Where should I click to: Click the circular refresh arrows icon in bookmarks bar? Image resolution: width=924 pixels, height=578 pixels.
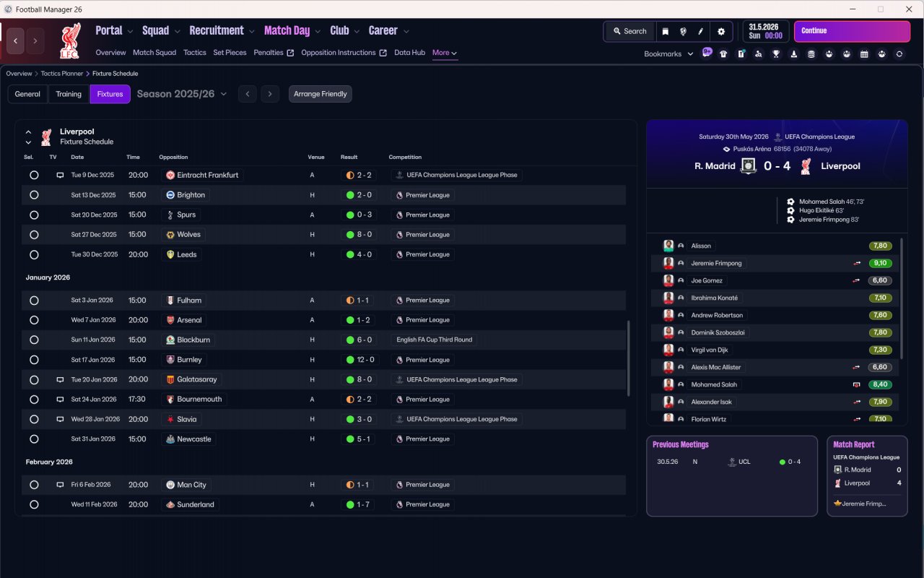899,53
